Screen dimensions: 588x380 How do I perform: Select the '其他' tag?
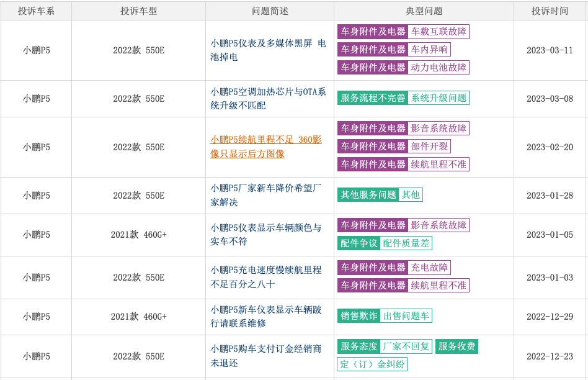point(411,195)
